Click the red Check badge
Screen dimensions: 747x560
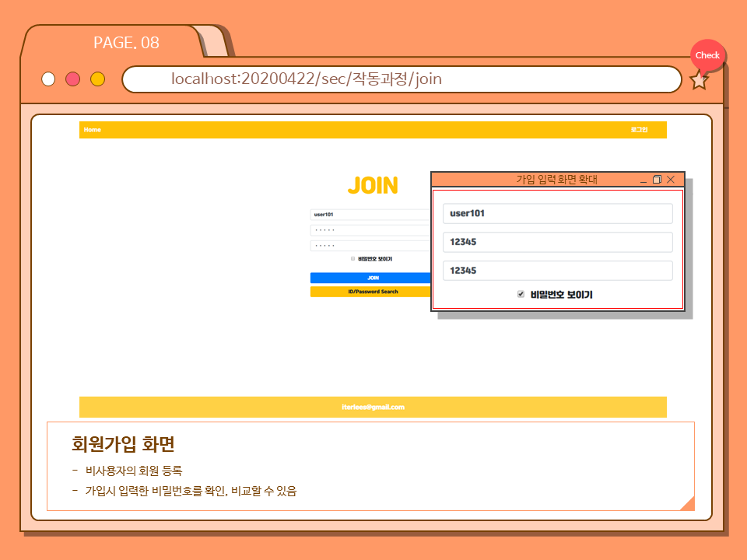[x=707, y=55]
